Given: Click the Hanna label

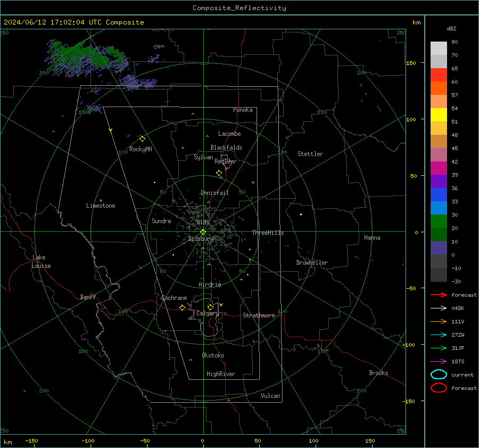Looking at the screenshot, I should point(372,238).
